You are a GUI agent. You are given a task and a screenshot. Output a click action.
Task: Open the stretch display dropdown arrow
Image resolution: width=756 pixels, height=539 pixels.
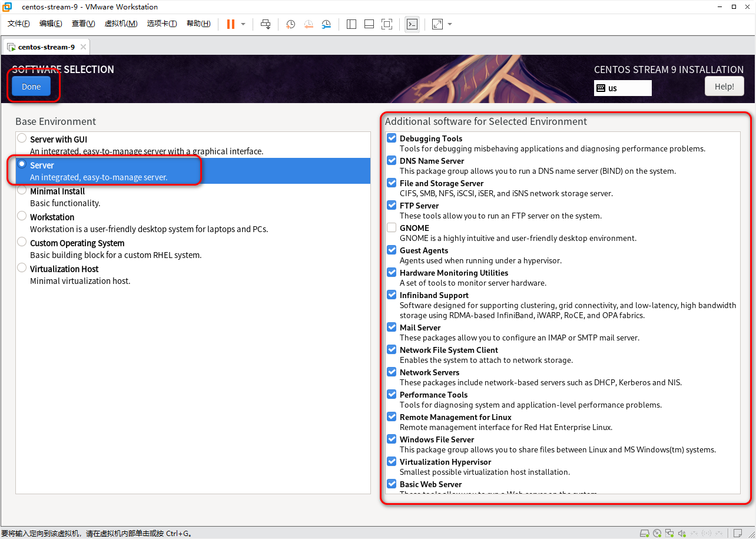[x=450, y=24]
